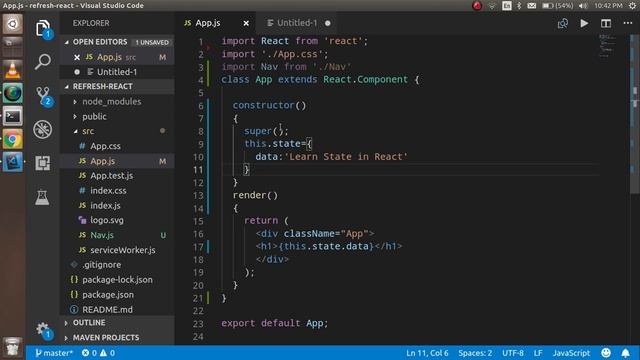
Task: Open Ubuntu dash search icon
Action: coord(13,24)
